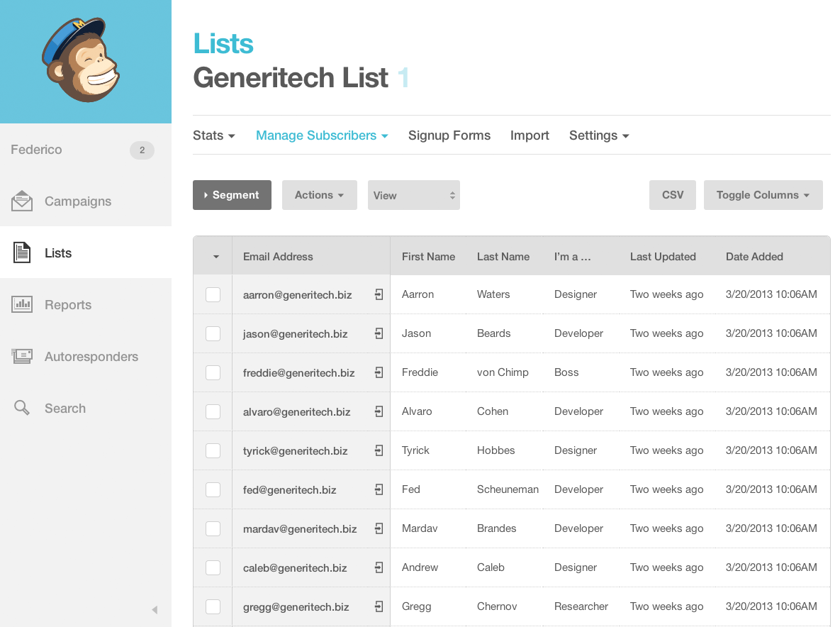This screenshot has width=840, height=627.
Task: Sort by the Last Name column header
Action: [503, 257]
